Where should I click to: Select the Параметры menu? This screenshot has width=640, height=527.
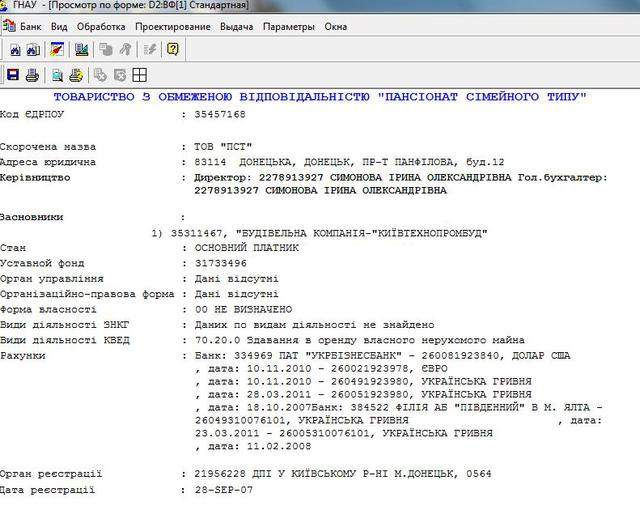pyautogui.click(x=288, y=26)
